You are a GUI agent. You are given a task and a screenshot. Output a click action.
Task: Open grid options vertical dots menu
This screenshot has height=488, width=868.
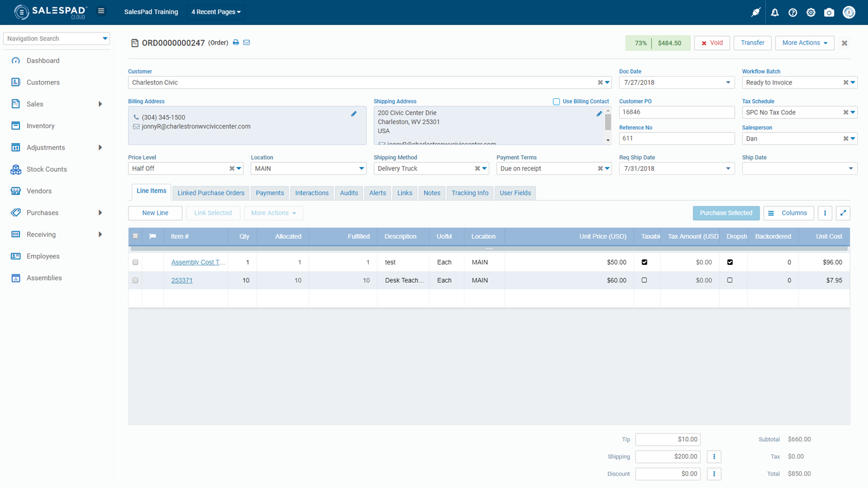pyautogui.click(x=825, y=213)
